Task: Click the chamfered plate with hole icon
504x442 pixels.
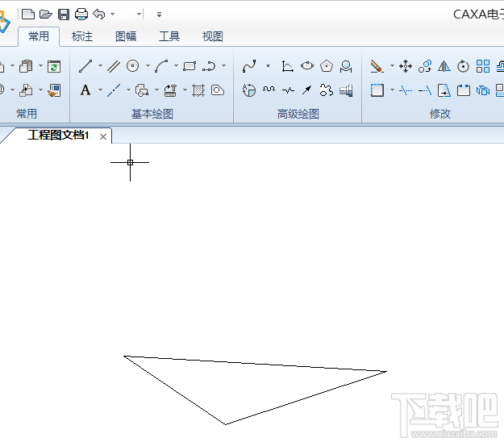Action: coord(218,90)
